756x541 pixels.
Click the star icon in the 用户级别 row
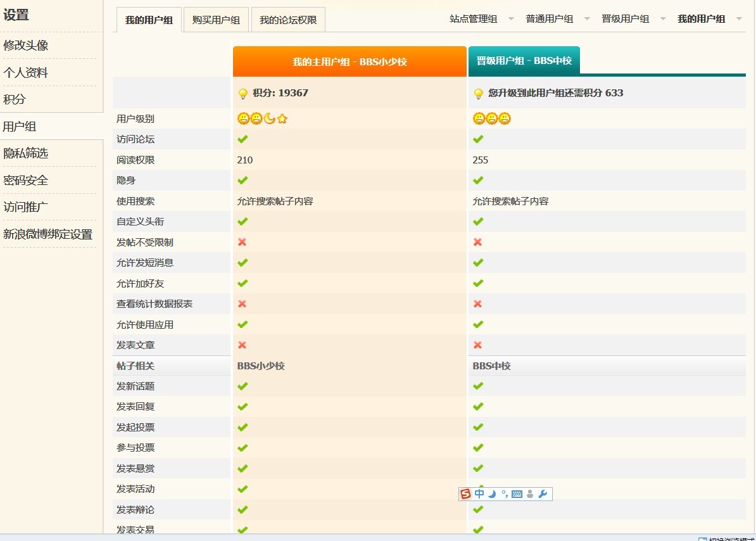(x=282, y=118)
